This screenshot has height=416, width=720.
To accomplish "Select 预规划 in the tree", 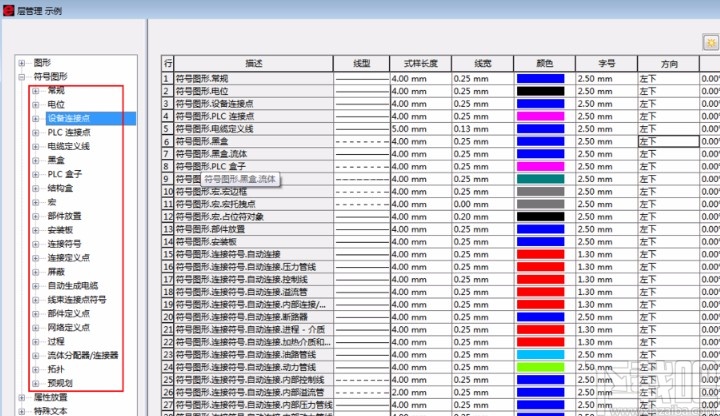I will tap(60, 383).
